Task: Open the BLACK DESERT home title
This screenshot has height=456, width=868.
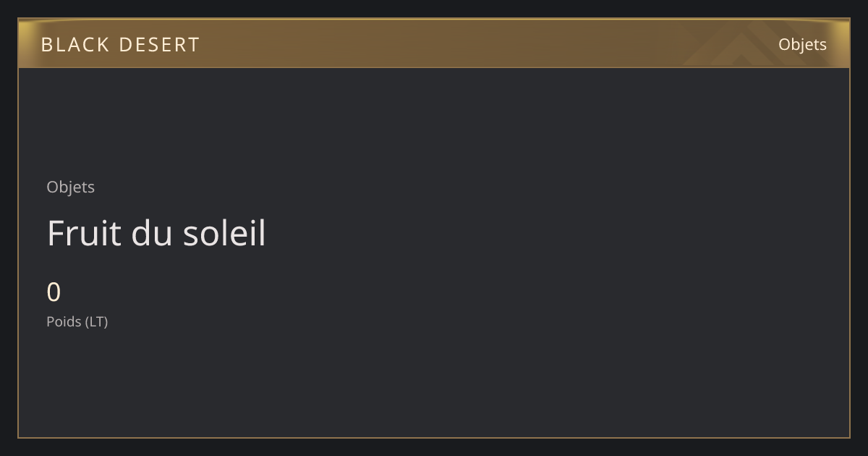Action: coord(120,45)
